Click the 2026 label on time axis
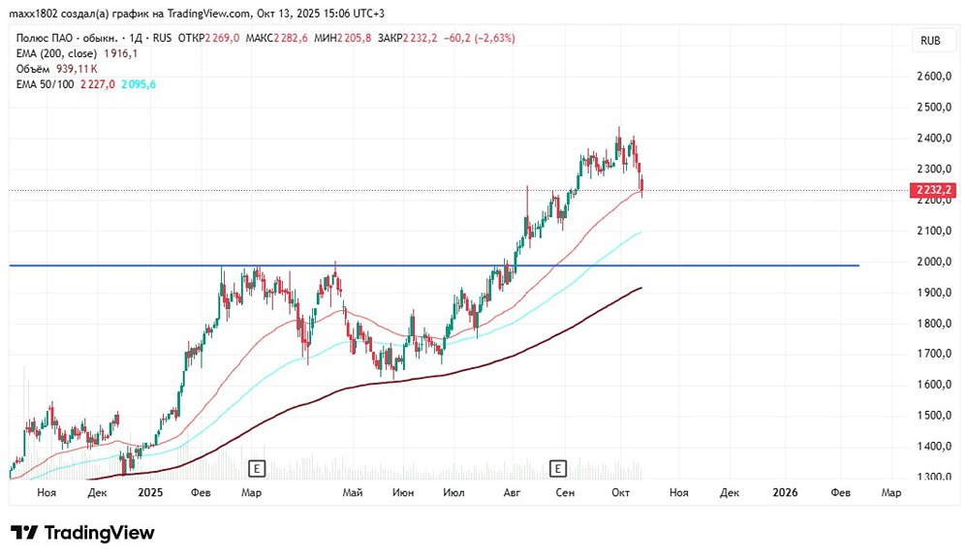969x560 pixels. pyautogui.click(x=785, y=492)
